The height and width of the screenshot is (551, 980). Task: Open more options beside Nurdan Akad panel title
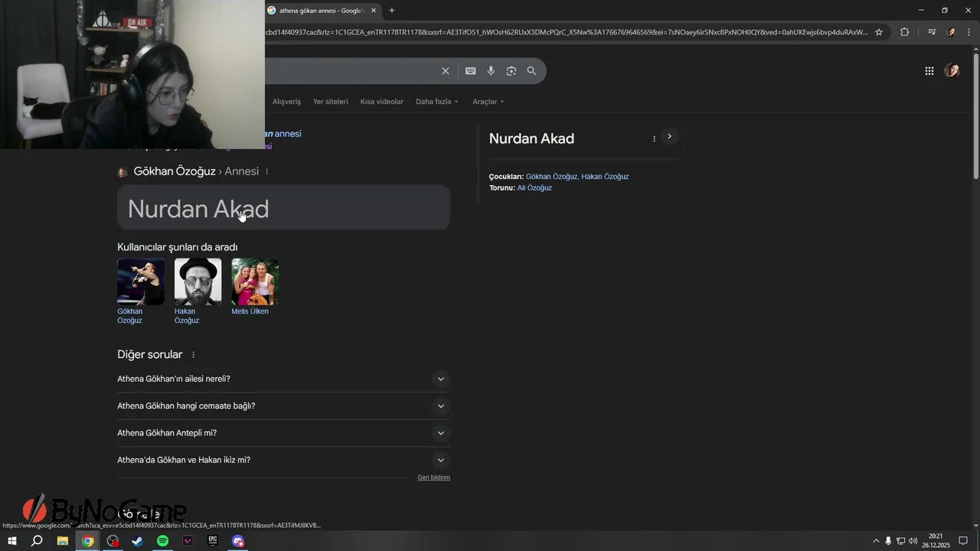point(654,139)
